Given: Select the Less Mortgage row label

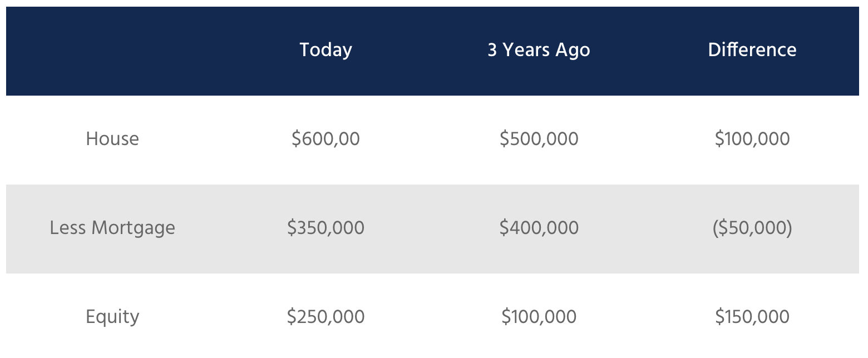Looking at the screenshot, I should tap(112, 228).
